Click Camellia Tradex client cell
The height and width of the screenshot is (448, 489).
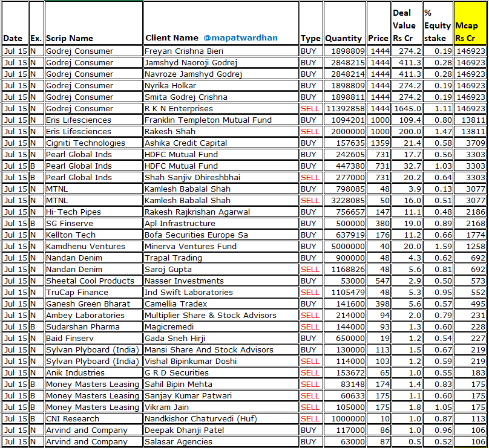point(221,304)
